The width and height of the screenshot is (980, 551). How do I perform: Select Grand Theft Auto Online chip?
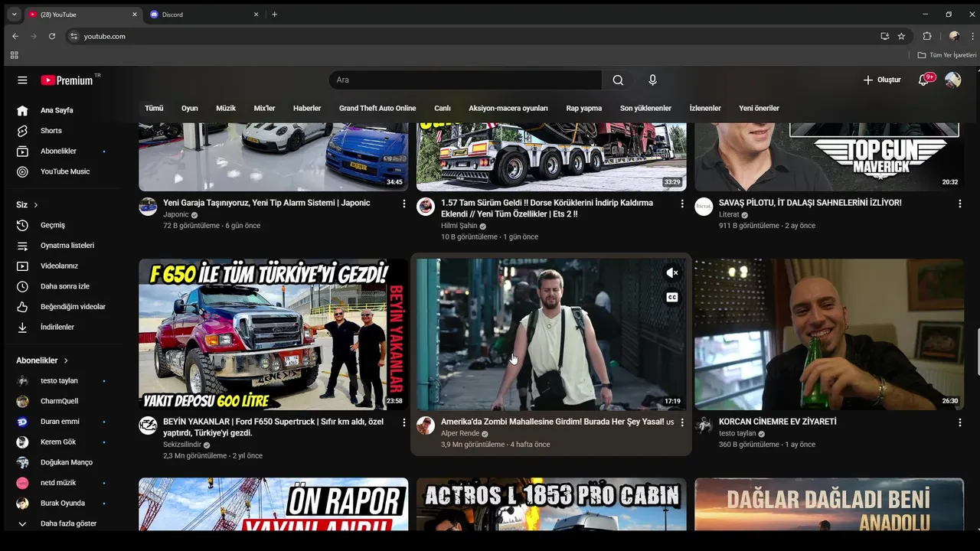pyautogui.click(x=377, y=108)
